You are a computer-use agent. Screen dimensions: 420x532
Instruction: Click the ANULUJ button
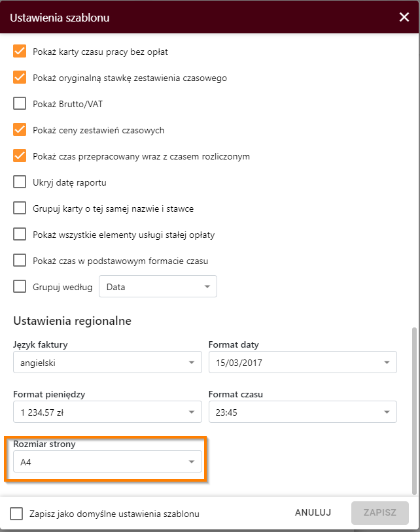coord(313,512)
